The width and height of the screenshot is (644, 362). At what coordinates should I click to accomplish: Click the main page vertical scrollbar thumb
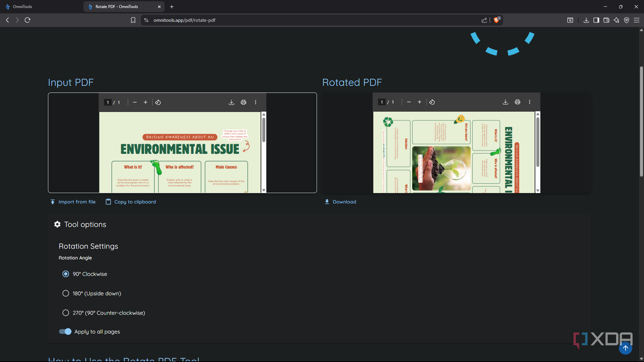click(641, 121)
